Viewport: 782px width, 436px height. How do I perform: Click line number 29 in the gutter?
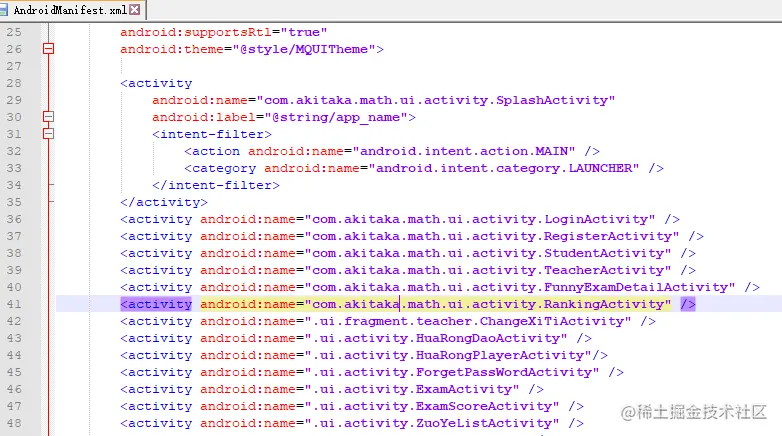(14, 100)
